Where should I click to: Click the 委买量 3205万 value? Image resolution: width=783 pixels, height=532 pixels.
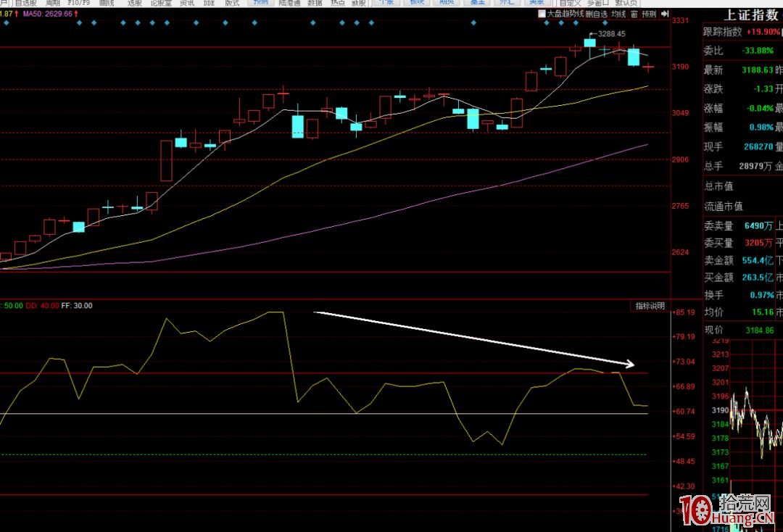click(759, 243)
